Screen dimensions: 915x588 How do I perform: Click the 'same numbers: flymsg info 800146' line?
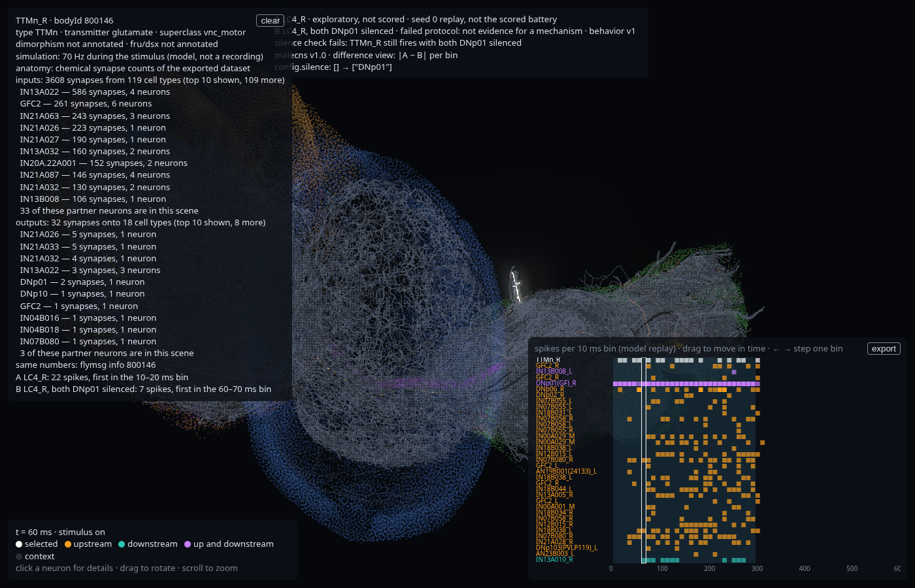tap(86, 365)
